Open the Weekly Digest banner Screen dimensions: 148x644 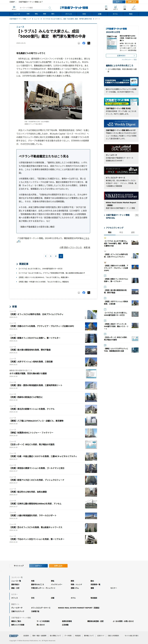pos(121,124)
